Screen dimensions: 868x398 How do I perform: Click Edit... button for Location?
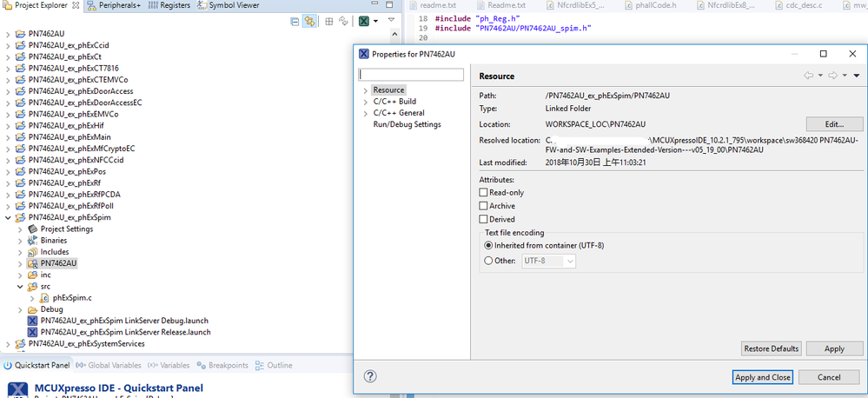834,124
